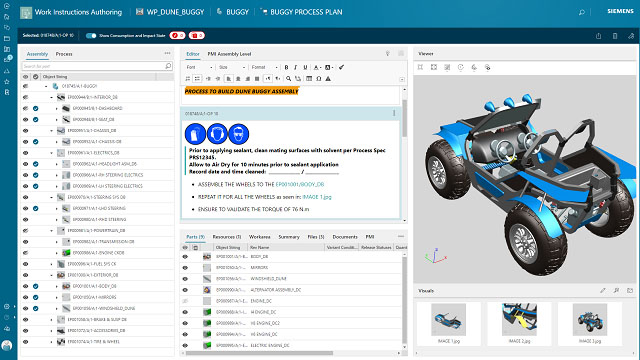This screenshot has height=360, width=640.
Task: Click the favorites star icon in left sidebar
Action: (7, 82)
